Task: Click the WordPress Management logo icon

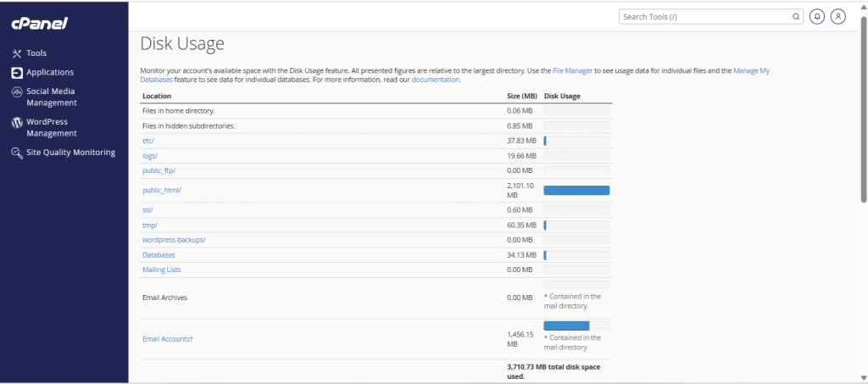Action: [x=16, y=122]
